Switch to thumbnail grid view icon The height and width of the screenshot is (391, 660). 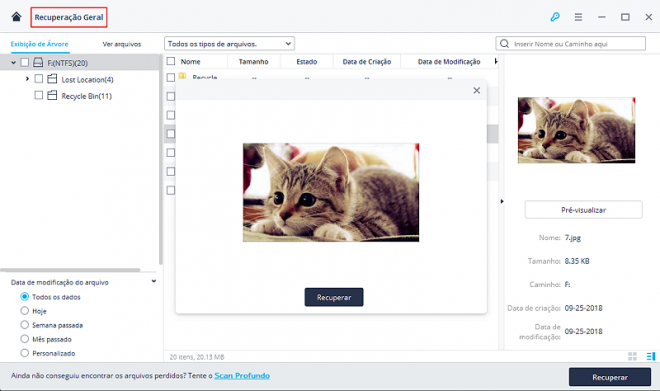pos(632,356)
